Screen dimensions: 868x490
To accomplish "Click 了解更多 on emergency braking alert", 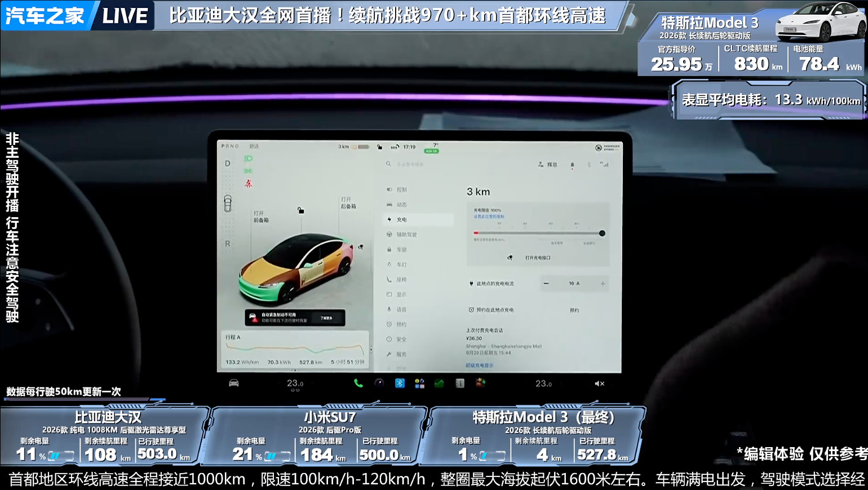I will tap(326, 318).
